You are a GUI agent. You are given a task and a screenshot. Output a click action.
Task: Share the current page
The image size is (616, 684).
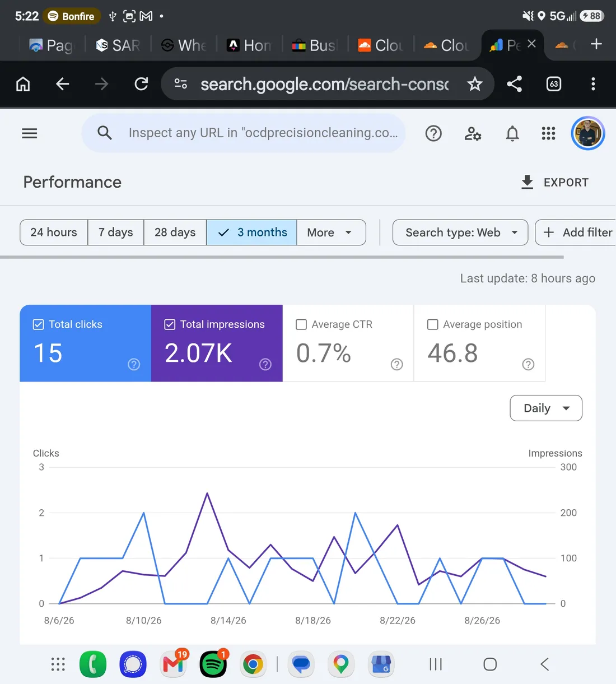click(514, 84)
